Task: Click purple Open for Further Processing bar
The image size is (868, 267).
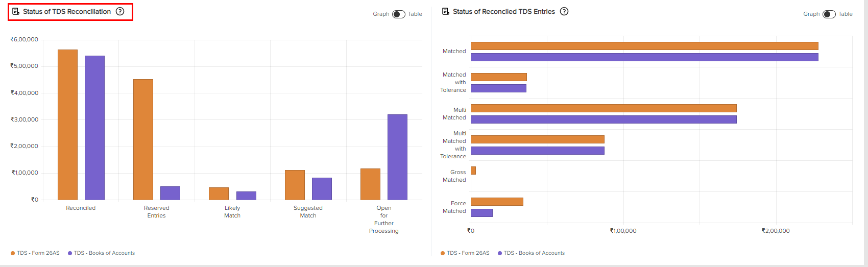Action: coord(397,157)
